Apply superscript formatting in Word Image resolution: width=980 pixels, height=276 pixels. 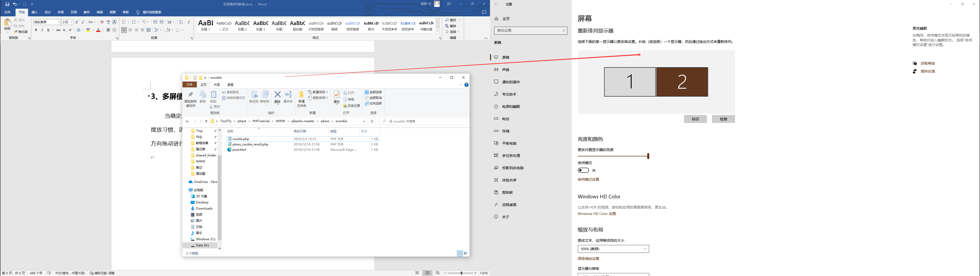click(x=70, y=30)
